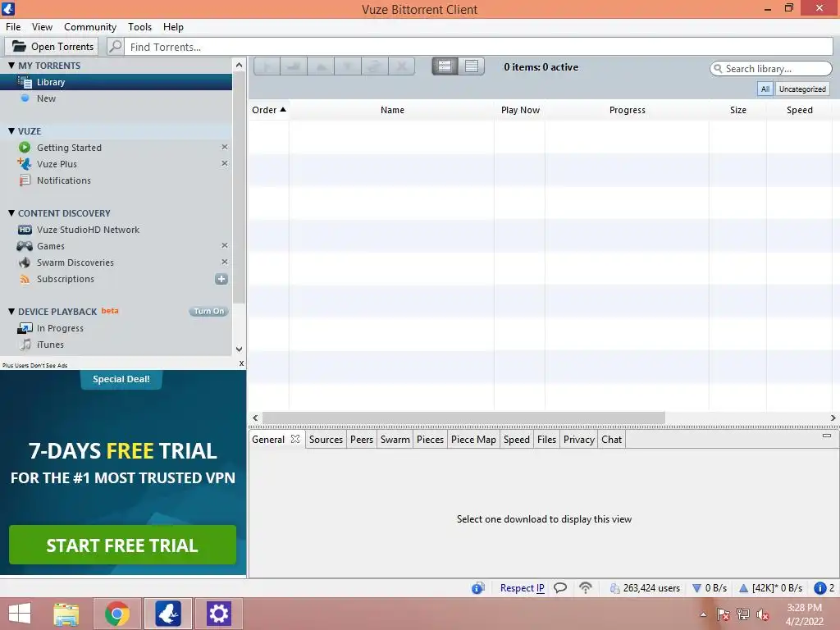Turn On Device Playback

point(209,311)
